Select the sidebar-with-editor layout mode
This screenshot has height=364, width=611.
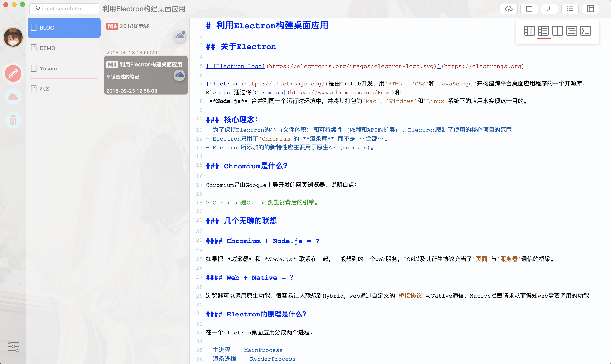coord(543,31)
